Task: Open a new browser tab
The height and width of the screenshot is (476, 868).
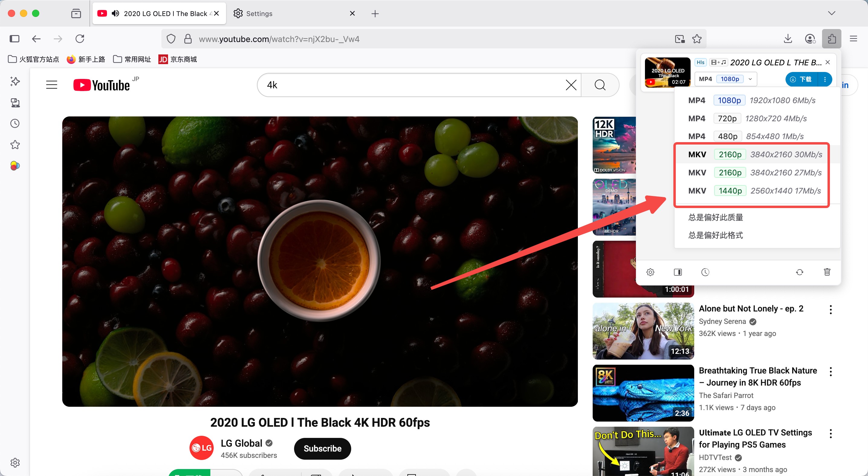Action: (x=375, y=14)
